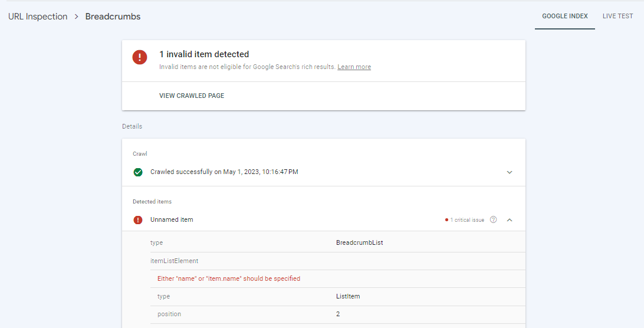Switch to the Google Index tab
The height and width of the screenshot is (328, 644).
tap(565, 16)
